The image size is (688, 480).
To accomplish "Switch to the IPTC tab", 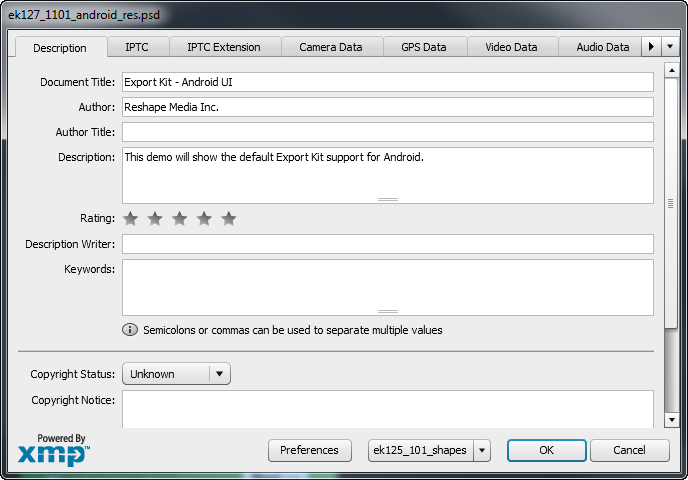I will coord(137,47).
